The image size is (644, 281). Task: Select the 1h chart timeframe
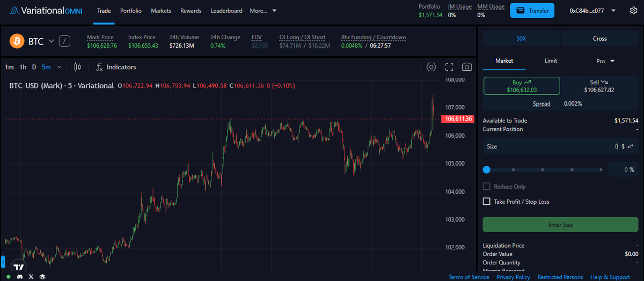tap(23, 67)
